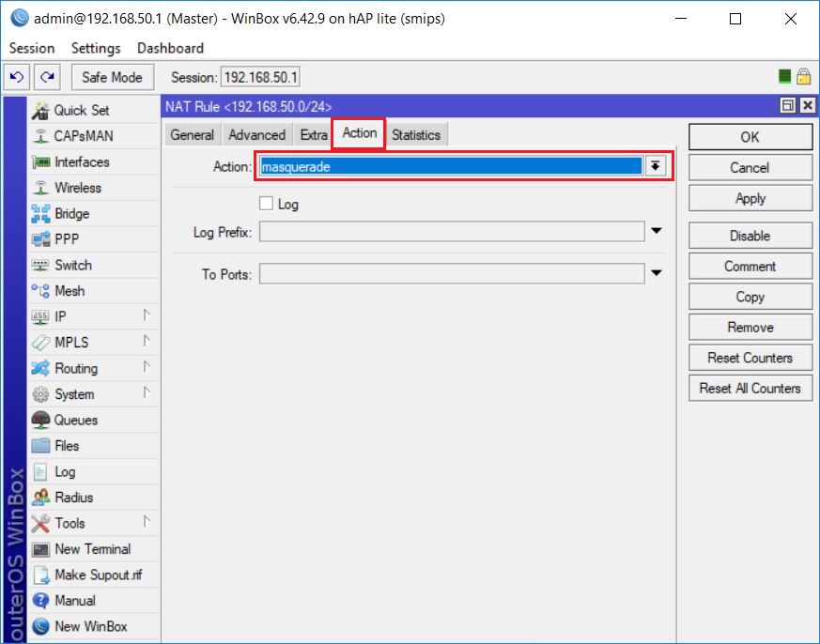The width and height of the screenshot is (820, 644).
Task: Launch New WinBox
Action: (x=94, y=626)
